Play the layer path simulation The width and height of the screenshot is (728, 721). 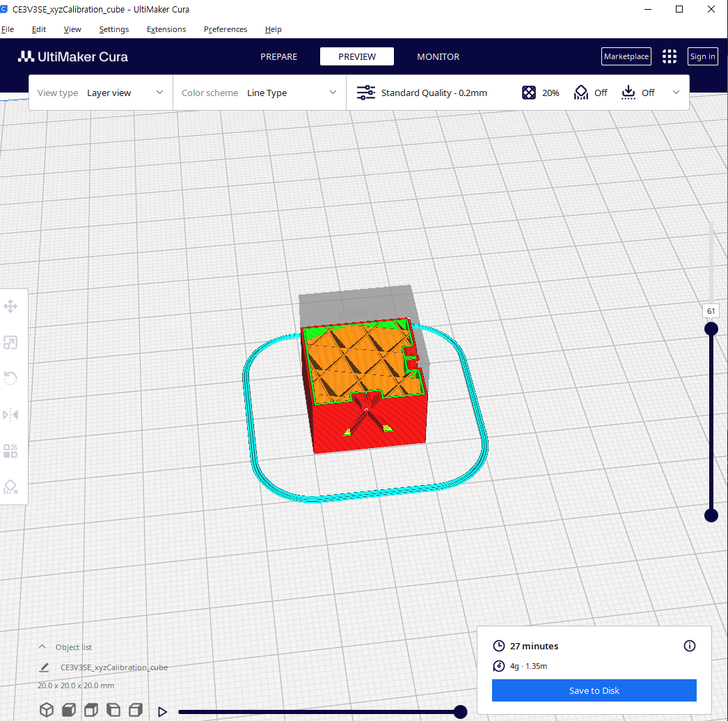coord(162,712)
